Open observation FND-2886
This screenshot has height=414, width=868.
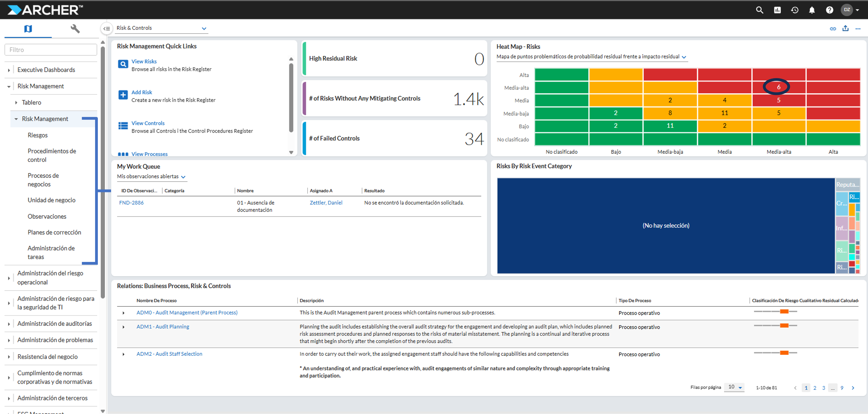pyautogui.click(x=131, y=202)
